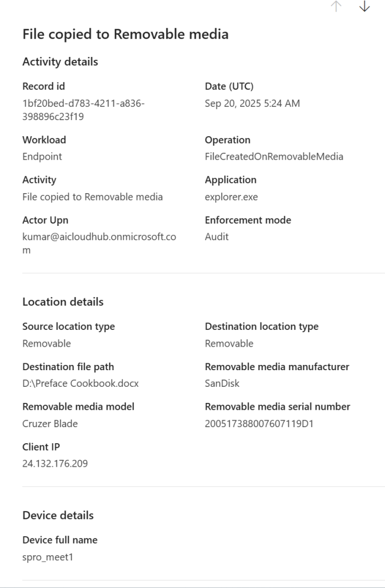Go to previous record with up arrow

(337, 6)
